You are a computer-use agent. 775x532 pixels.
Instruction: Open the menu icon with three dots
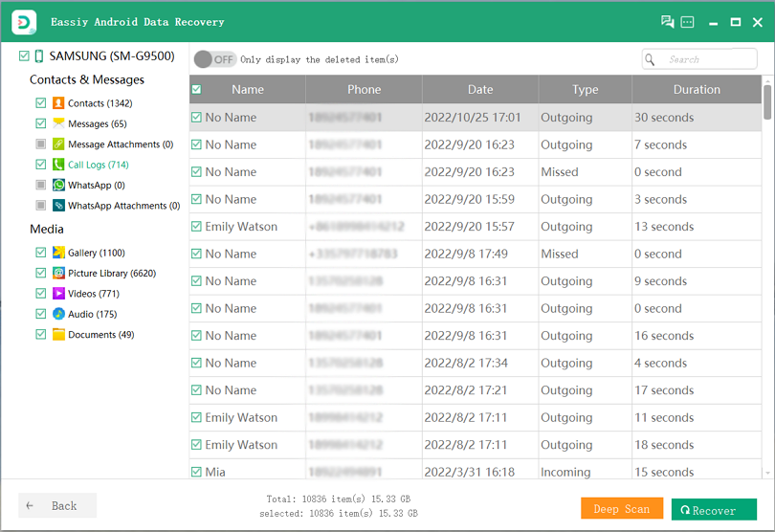(x=688, y=22)
